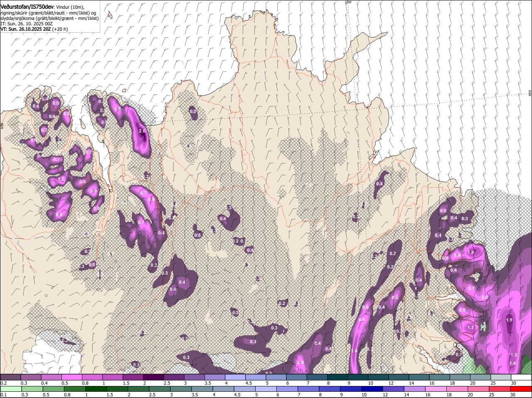This screenshot has width=532, height=398.
Task: Select the deep blue 10 swatch in lower legend
Action: (372, 389)
